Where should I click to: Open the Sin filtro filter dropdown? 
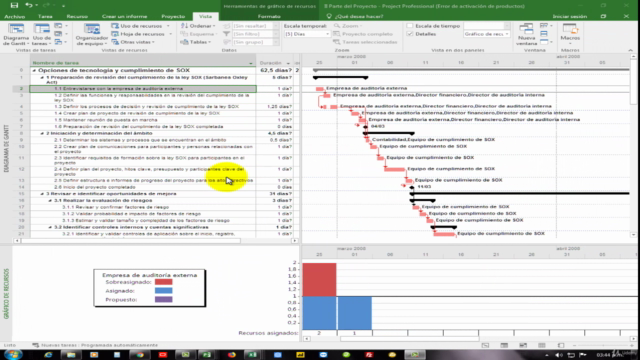276,34
